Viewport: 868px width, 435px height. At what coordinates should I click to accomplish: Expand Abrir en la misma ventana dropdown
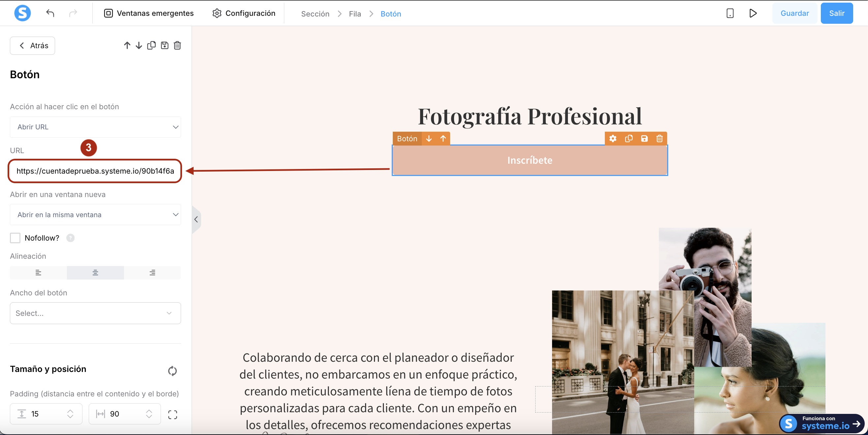point(95,215)
